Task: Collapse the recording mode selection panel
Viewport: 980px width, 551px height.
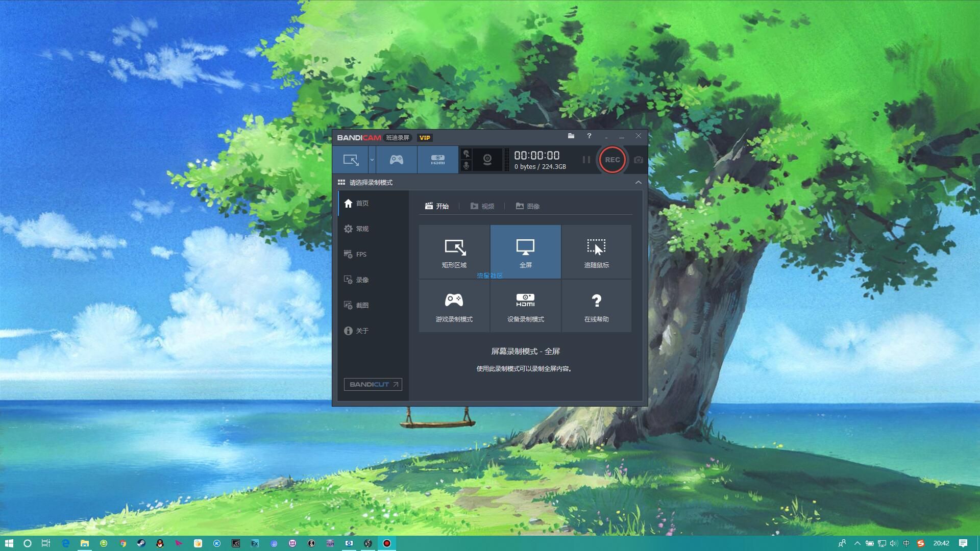Action: tap(638, 182)
